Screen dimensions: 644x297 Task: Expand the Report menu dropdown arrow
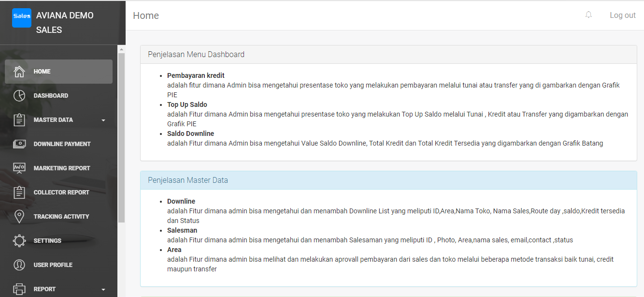103,290
